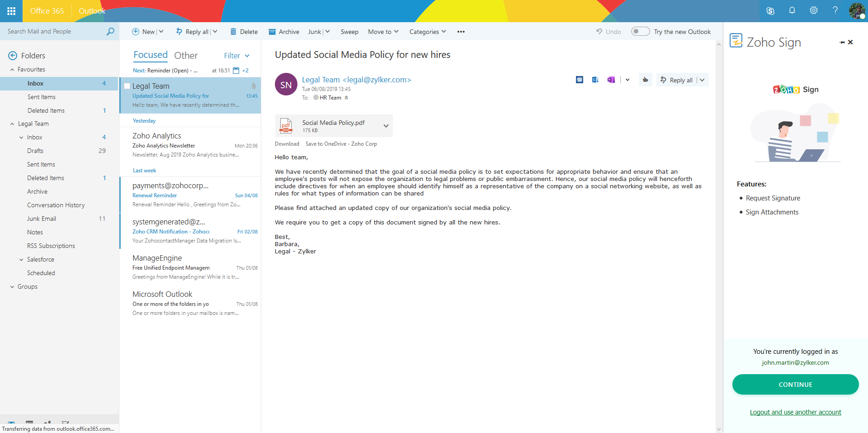Pin the Zoho Sign pane
Image resolution: width=868 pixels, height=433 pixels.
point(842,42)
